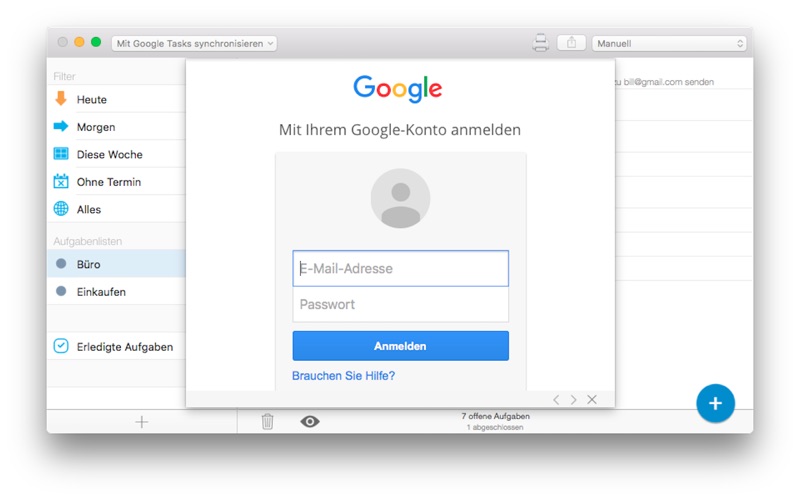Click the green zoom window button
800x500 pixels.
pyautogui.click(x=96, y=42)
